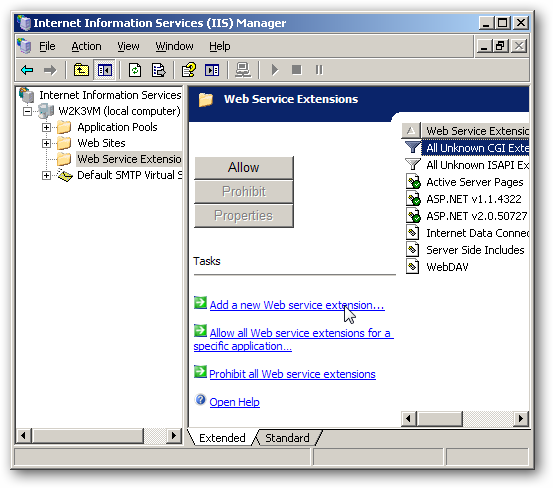Click the ASP.NET v1.1.4322 status icon

(413, 199)
